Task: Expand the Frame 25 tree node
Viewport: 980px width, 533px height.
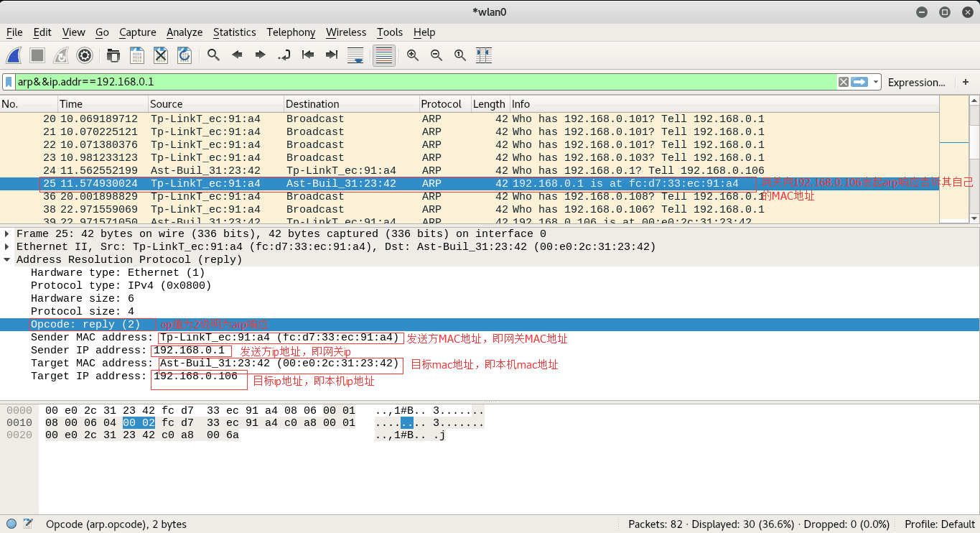Action: 7,233
